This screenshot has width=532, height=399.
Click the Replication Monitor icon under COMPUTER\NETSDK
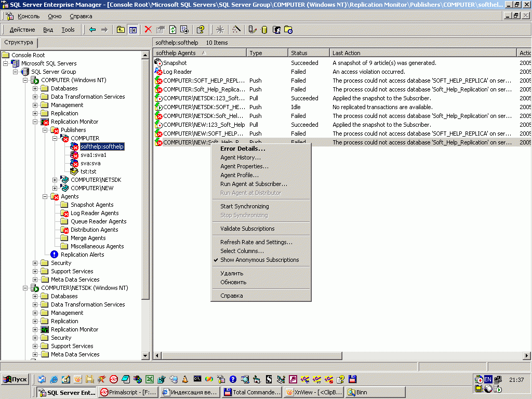45,329
